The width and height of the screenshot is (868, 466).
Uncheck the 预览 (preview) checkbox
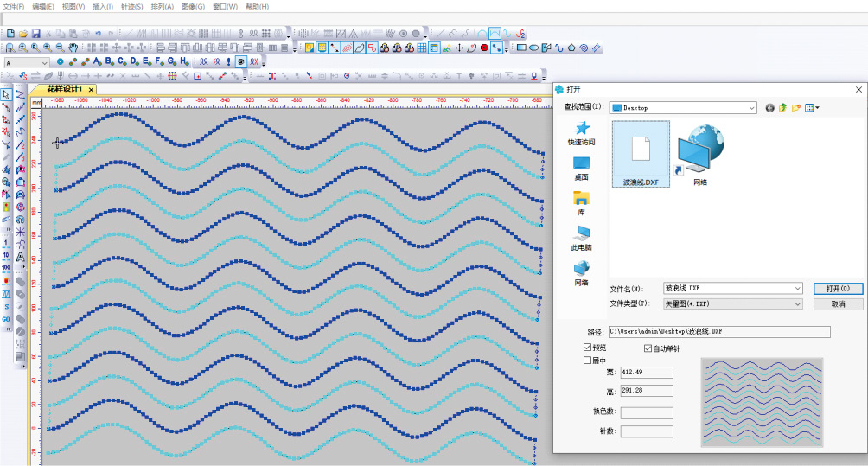(589, 348)
